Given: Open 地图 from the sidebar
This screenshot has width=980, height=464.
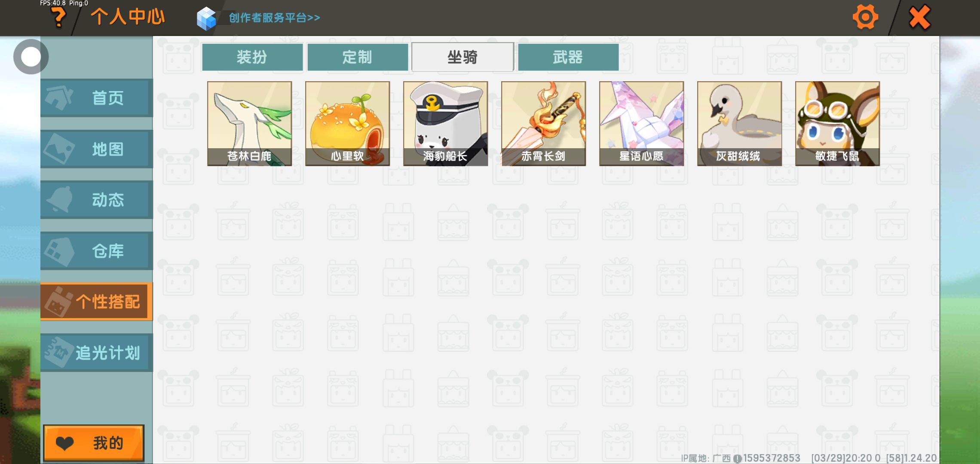Looking at the screenshot, I should [97, 149].
